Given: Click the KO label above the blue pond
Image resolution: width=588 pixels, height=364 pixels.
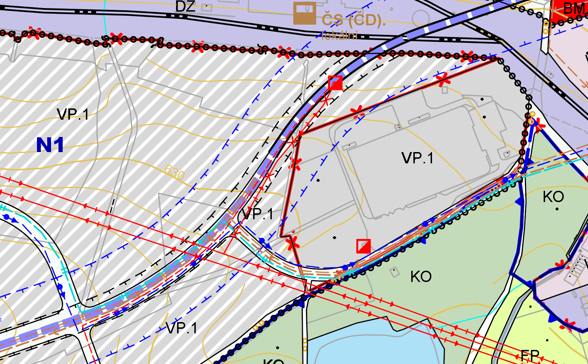Looking at the screenshot, I should click(x=421, y=277).
